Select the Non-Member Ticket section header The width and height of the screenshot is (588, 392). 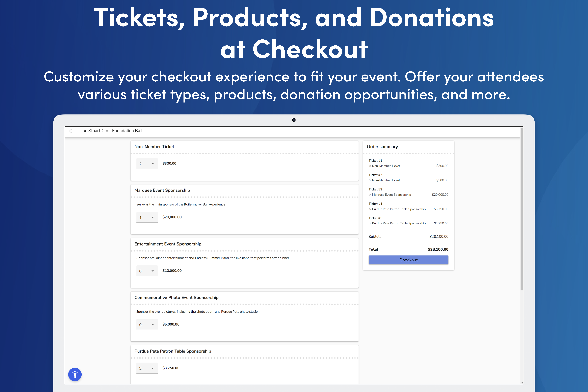[154, 146]
